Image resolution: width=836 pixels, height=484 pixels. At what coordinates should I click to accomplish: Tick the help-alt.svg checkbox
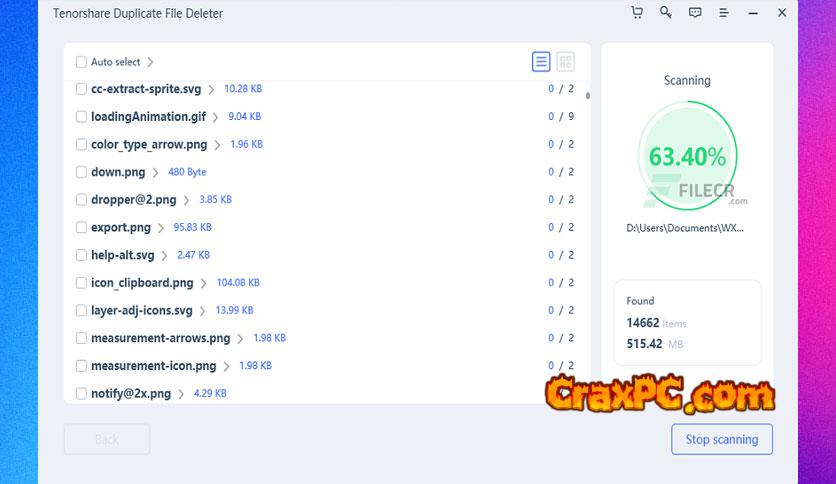pos(81,255)
